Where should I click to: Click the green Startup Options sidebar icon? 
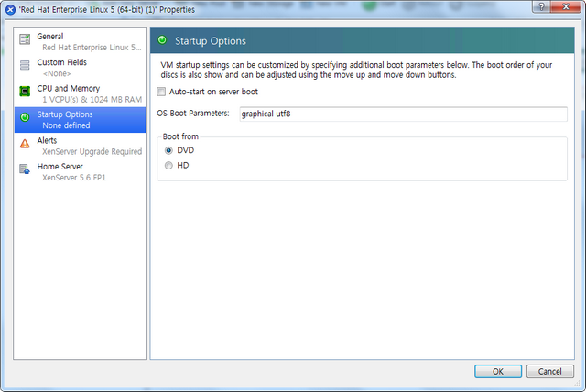[x=25, y=117]
